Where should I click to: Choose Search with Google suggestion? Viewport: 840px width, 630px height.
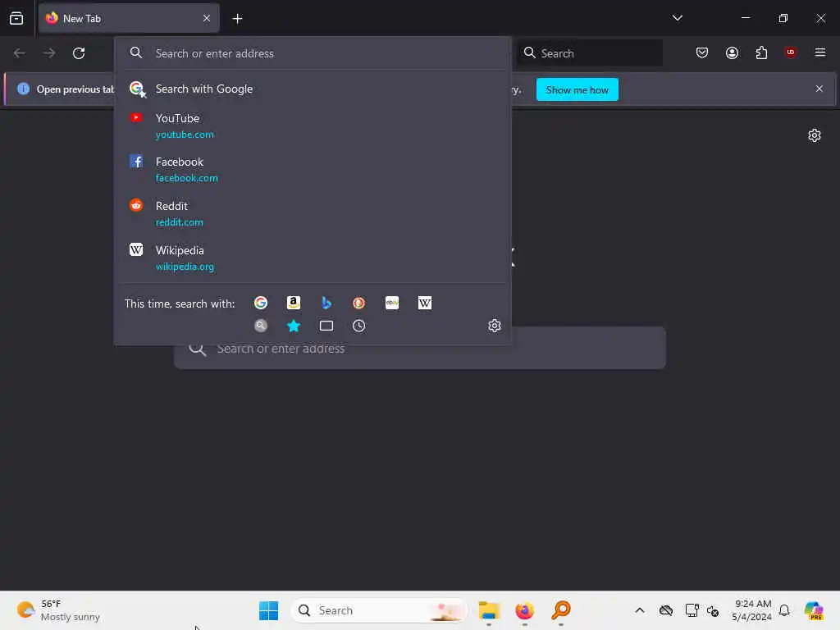tap(313, 89)
